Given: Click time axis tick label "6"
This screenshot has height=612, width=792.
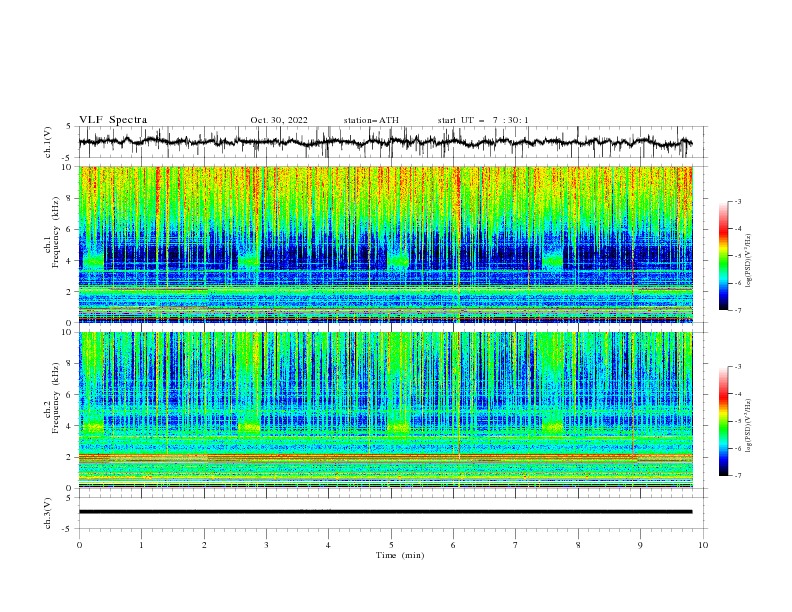Looking at the screenshot, I should (453, 545).
